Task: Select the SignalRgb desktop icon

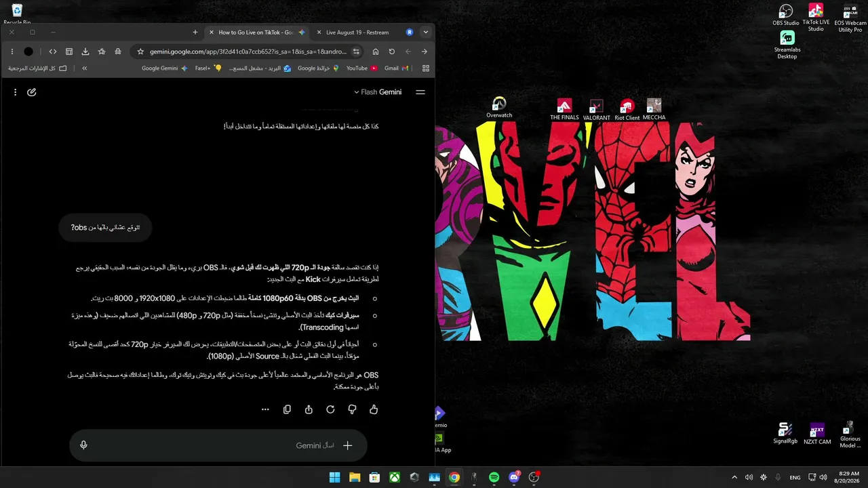Action: pyautogui.click(x=785, y=433)
